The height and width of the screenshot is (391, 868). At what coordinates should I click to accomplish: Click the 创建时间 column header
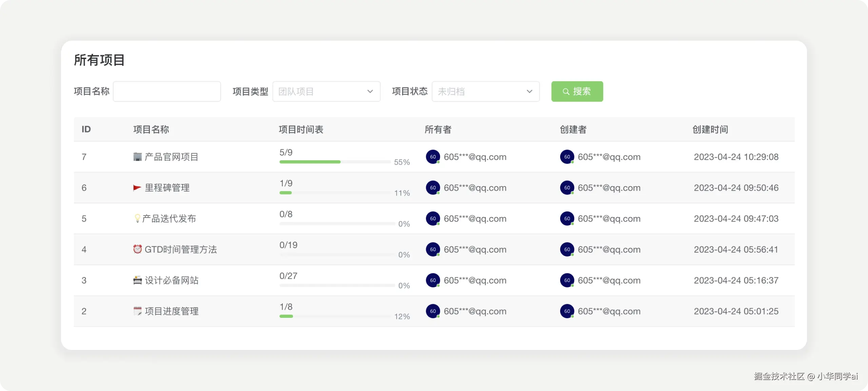click(710, 129)
